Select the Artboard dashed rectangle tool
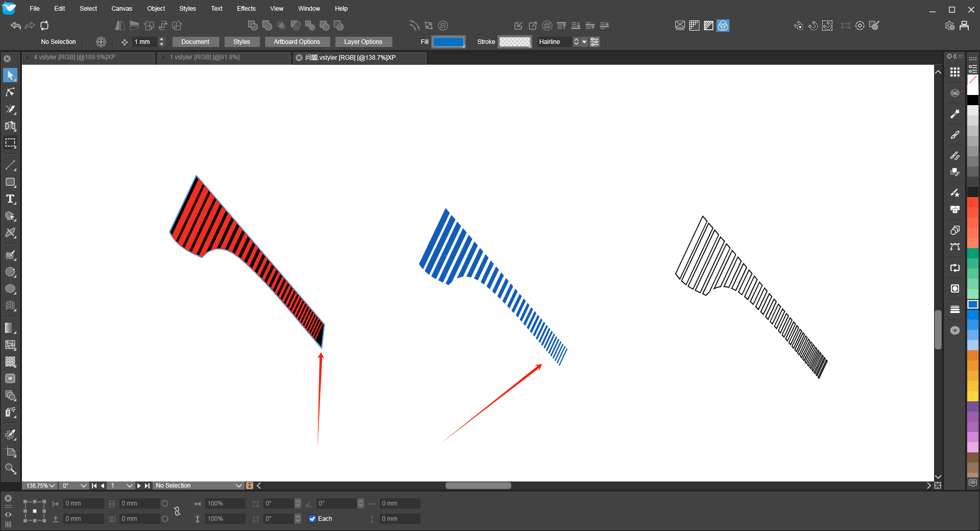980x531 pixels. click(10, 143)
